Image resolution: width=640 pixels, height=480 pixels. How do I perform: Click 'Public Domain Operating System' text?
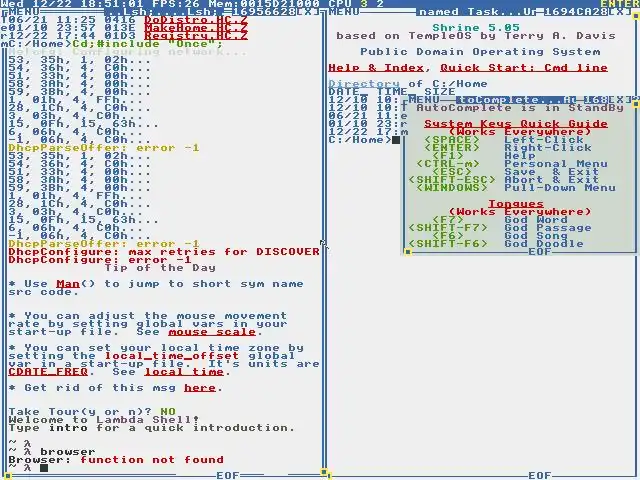pyautogui.click(x=480, y=52)
